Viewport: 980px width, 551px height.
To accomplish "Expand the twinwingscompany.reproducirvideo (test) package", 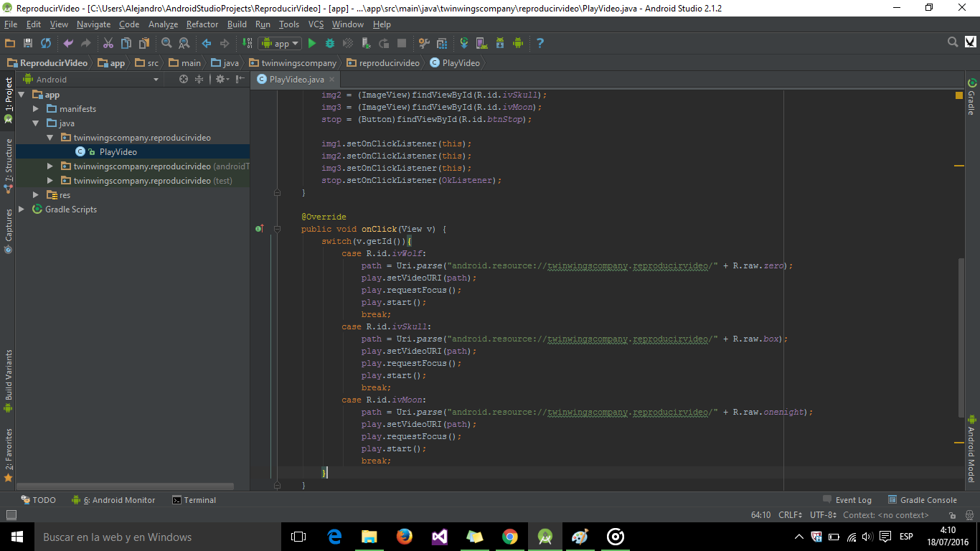I will pos(50,181).
